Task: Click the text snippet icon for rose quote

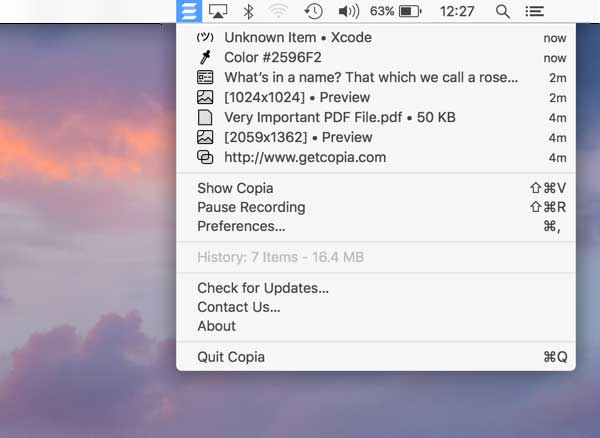Action: point(205,77)
